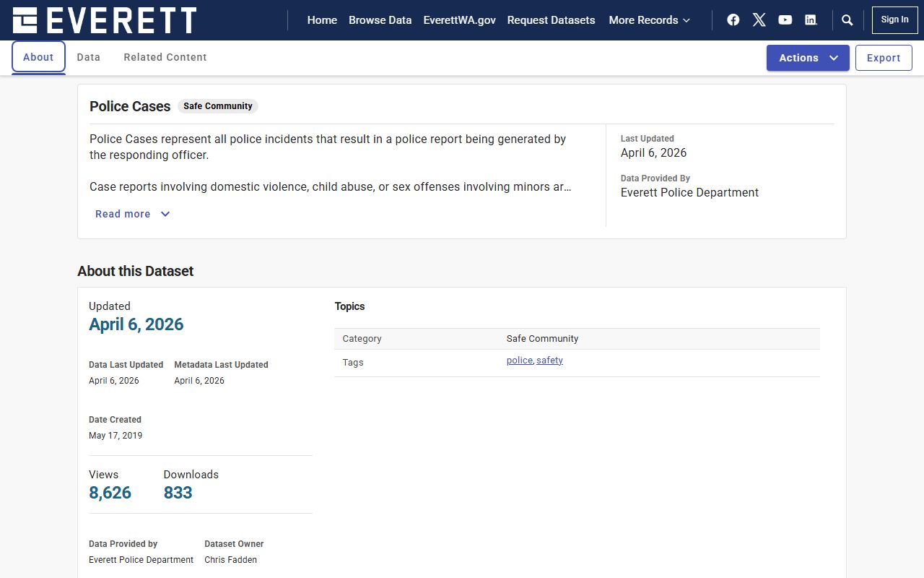Switch to the Related Content tab

(x=165, y=57)
